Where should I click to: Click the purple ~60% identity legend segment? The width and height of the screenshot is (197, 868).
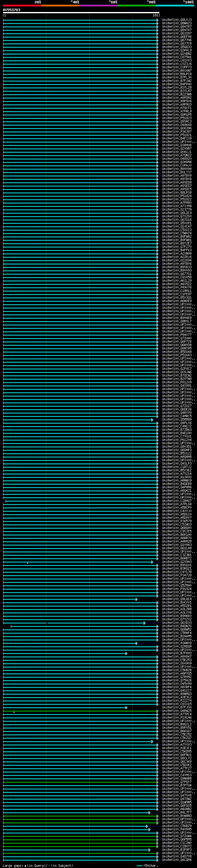(99, 6)
